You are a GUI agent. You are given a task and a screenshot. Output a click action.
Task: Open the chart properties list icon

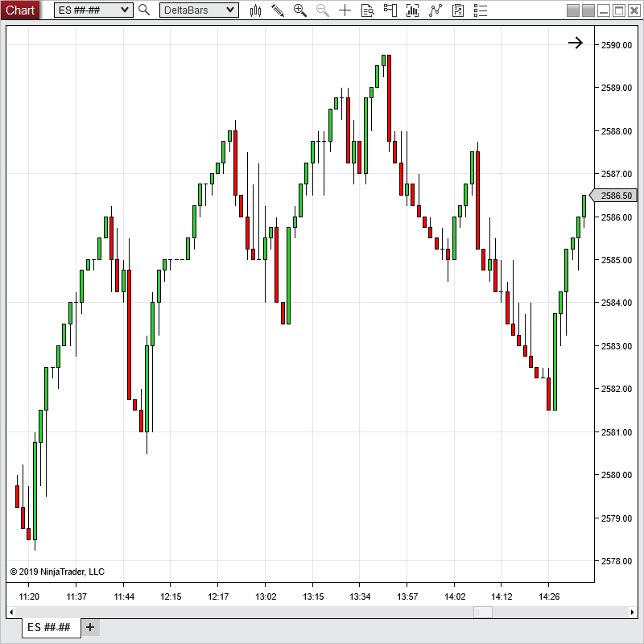(481, 10)
